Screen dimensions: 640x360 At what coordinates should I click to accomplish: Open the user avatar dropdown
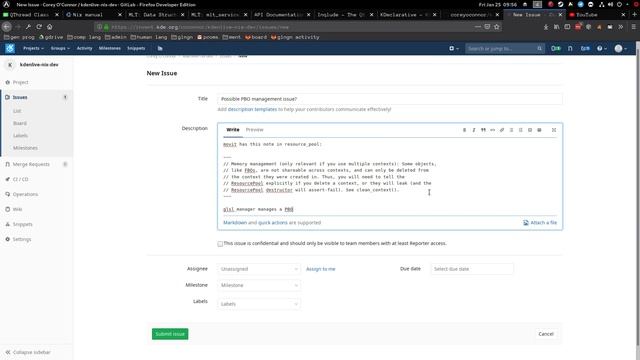tap(621, 49)
